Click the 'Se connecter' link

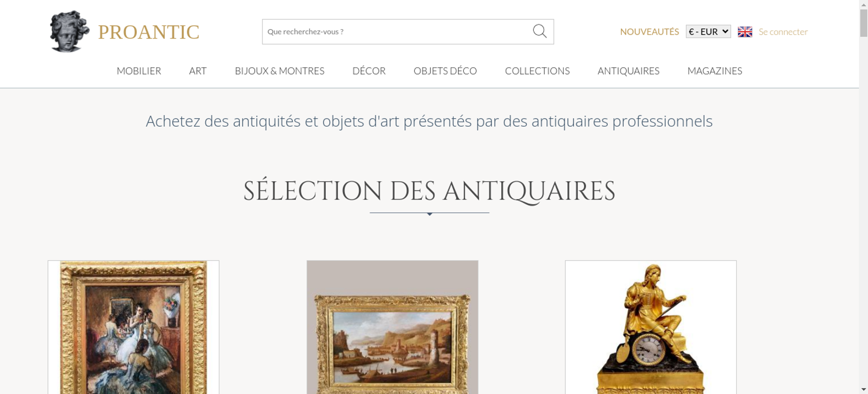click(783, 32)
